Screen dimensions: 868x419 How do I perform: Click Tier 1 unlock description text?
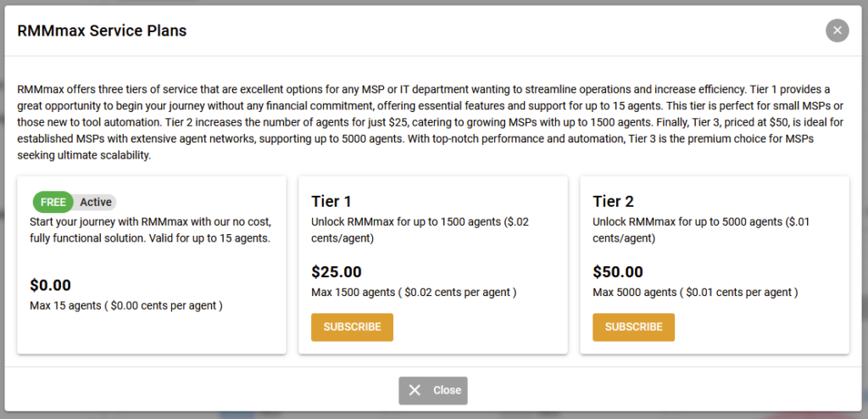pos(420,231)
